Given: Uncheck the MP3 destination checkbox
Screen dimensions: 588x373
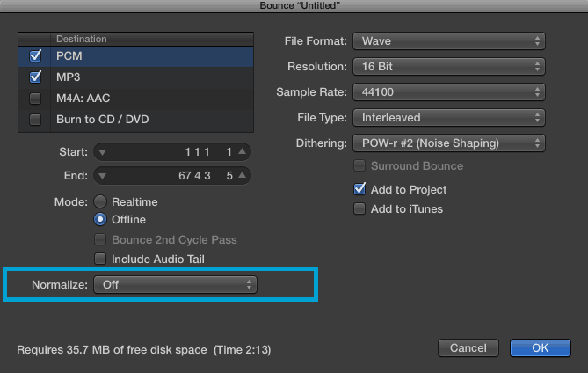Looking at the screenshot, I should pos(35,77).
